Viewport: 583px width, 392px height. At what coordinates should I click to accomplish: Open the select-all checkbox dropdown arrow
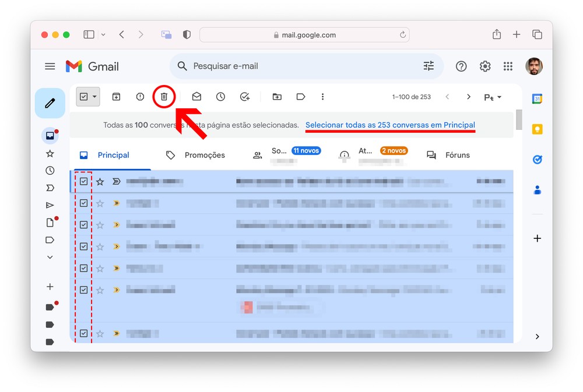(94, 97)
